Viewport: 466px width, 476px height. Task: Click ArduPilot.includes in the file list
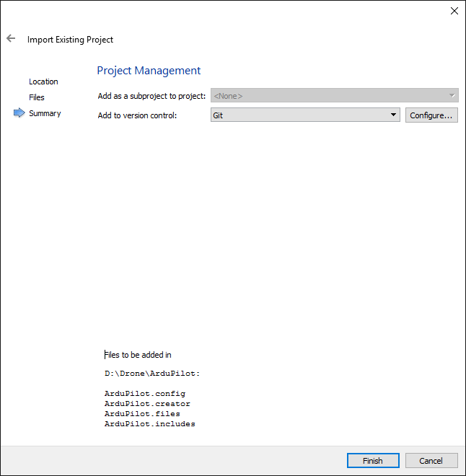pyautogui.click(x=149, y=424)
